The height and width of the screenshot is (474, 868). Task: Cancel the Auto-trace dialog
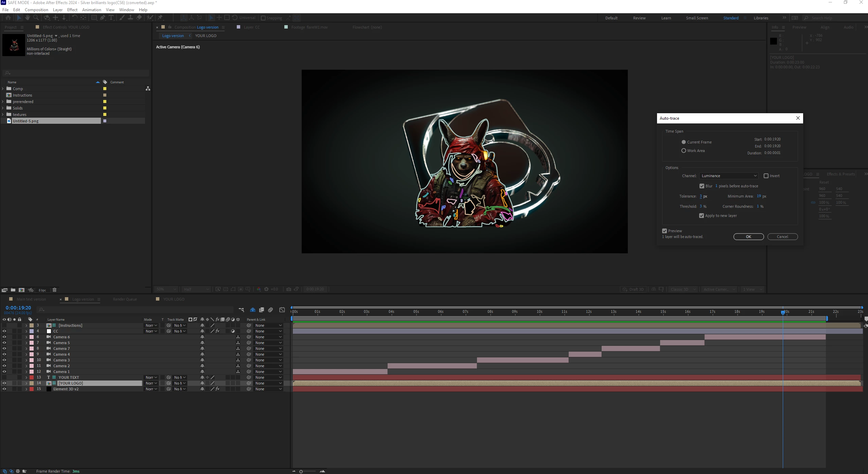click(782, 237)
